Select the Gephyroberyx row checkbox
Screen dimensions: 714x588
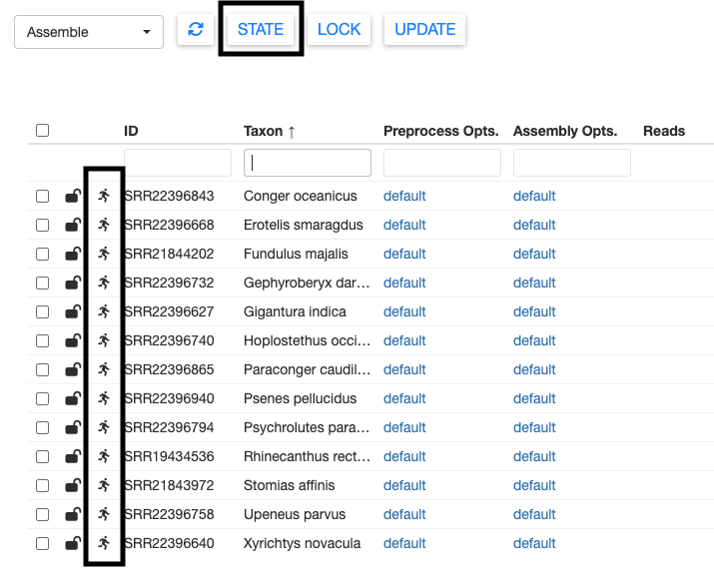pyautogui.click(x=42, y=283)
